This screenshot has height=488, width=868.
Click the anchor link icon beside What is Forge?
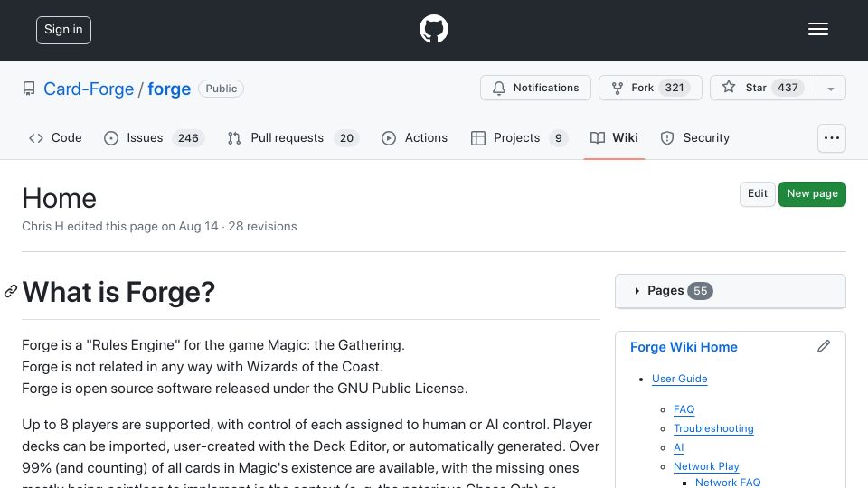click(x=11, y=292)
